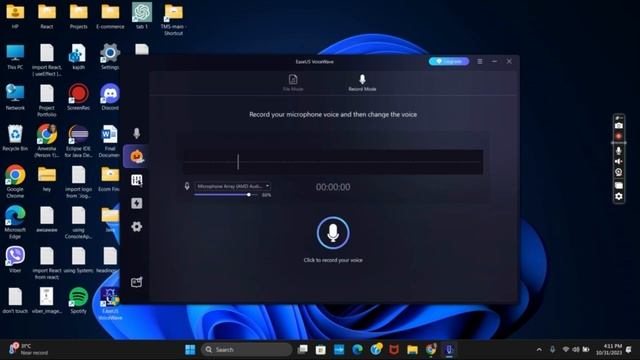Click inside the recording waveform track
The width and height of the screenshot is (640, 360).
tap(333, 162)
